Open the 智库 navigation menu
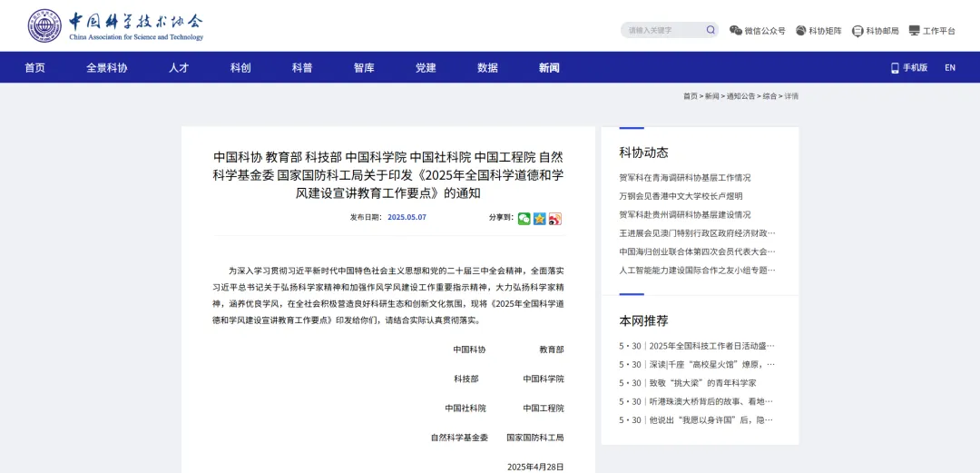 point(364,68)
